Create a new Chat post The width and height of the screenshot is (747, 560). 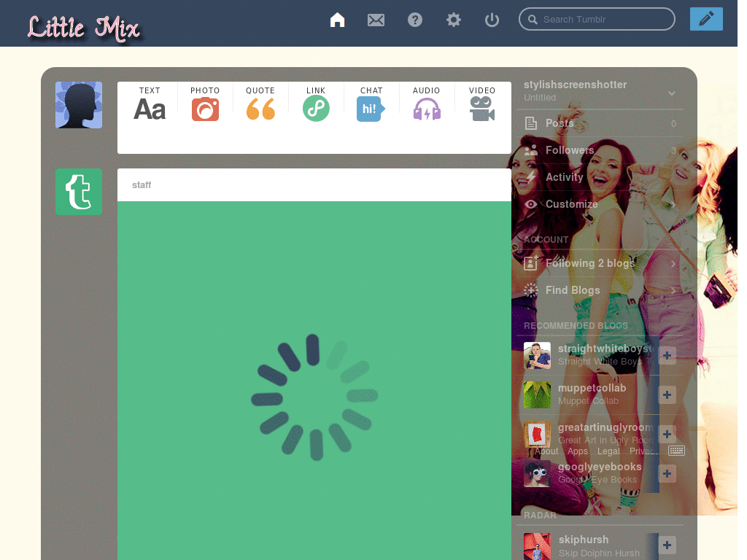click(x=371, y=104)
